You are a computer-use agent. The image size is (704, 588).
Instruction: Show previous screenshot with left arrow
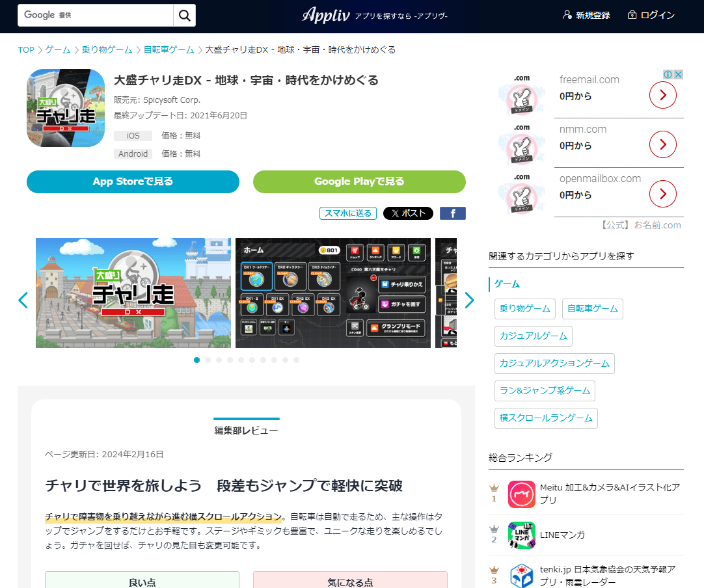23,300
